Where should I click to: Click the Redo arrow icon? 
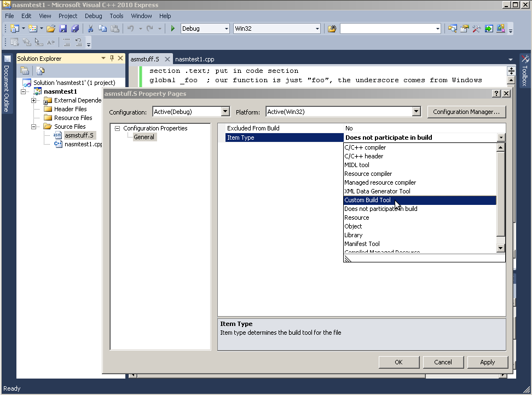tap(149, 28)
